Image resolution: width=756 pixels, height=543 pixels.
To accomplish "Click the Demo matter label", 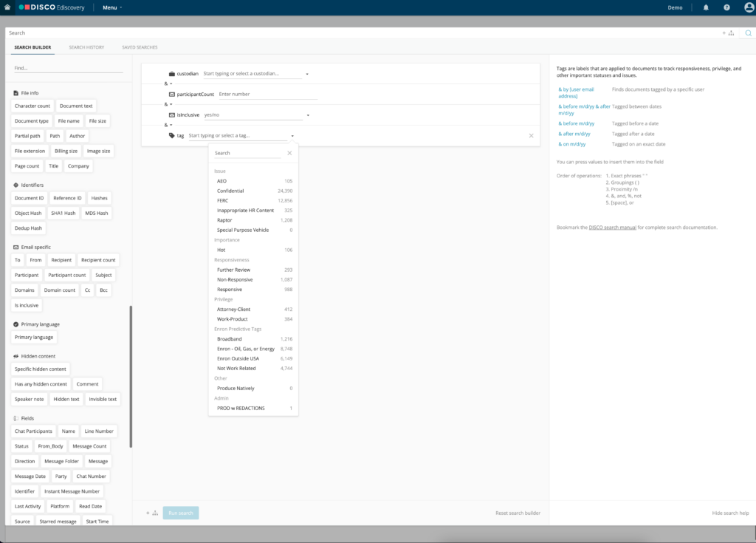I will [x=675, y=7].
